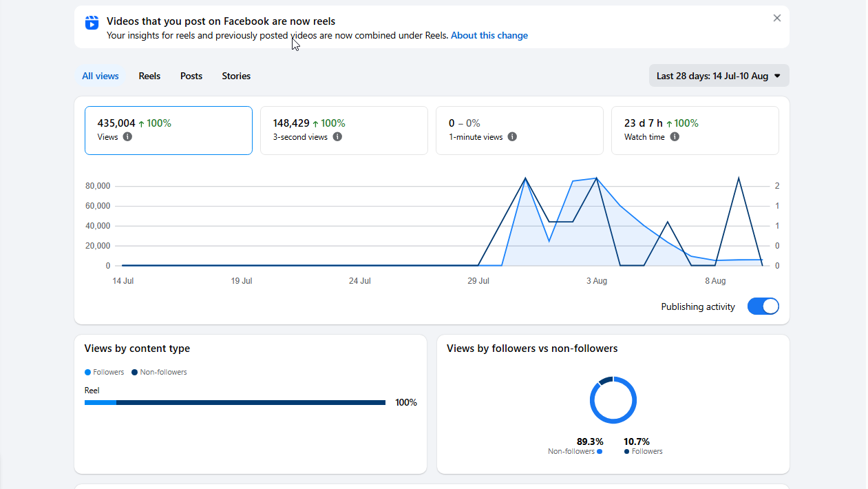
Task: Open the info tooltip for 1-minute views
Action: pos(512,137)
